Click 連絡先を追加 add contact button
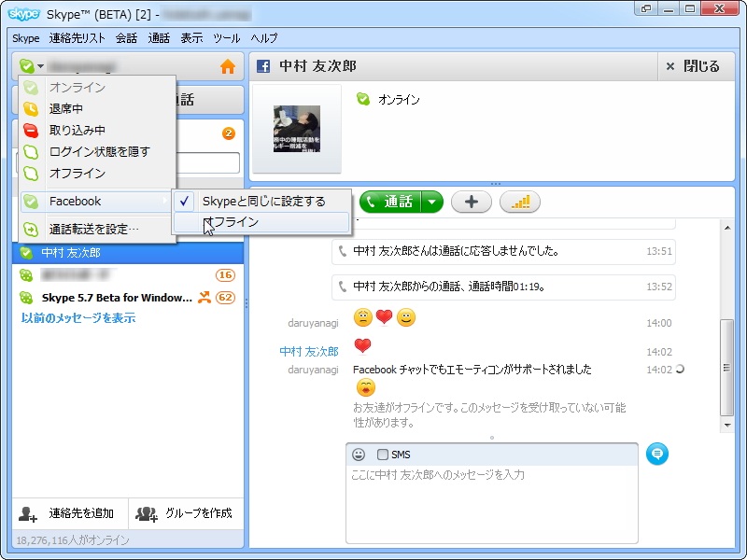This screenshot has width=747, height=560. pyautogui.click(x=70, y=513)
